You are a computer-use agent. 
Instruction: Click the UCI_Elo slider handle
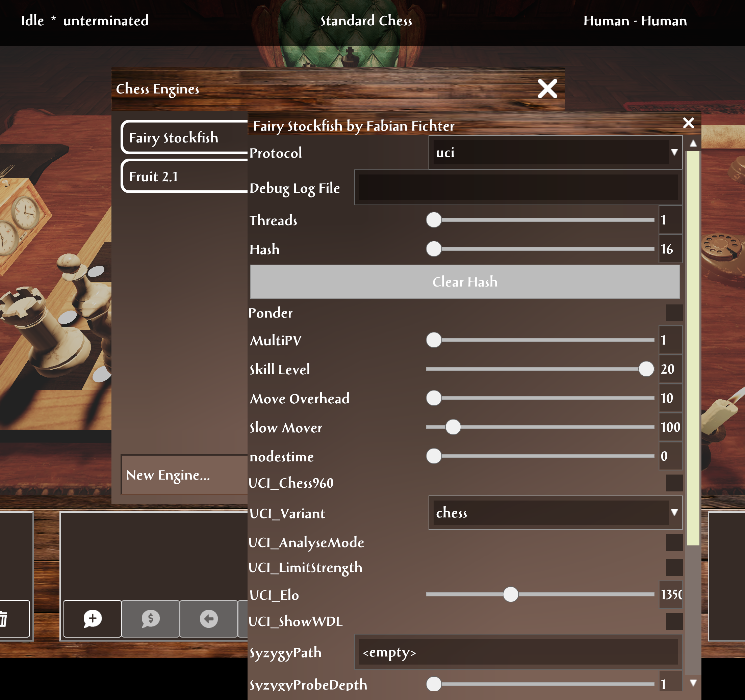(510, 594)
